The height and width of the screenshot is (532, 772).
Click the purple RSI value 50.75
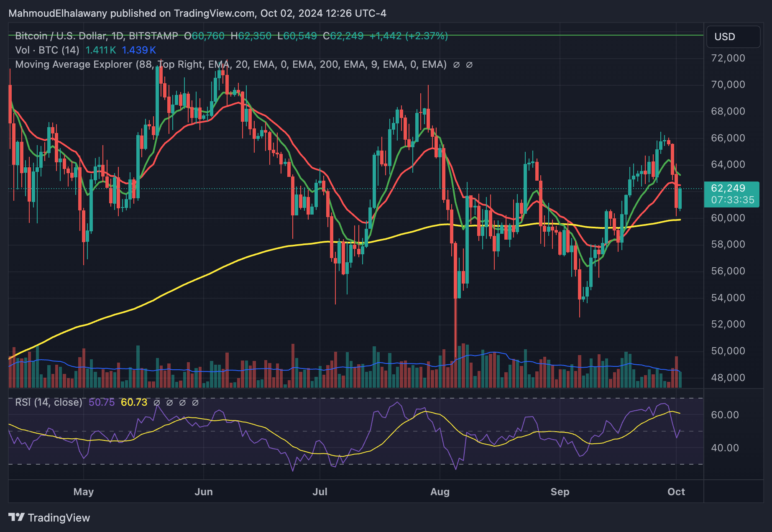[x=102, y=402]
